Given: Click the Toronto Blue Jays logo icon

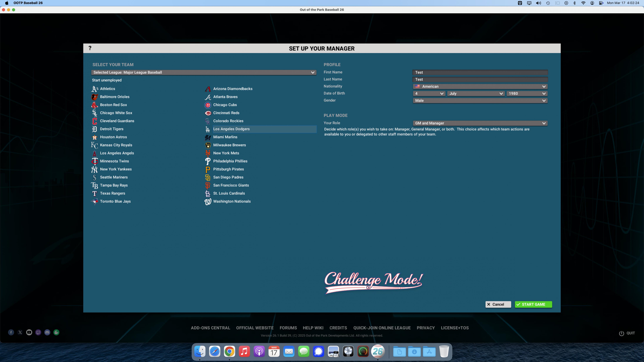Looking at the screenshot, I should click(x=94, y=202).
